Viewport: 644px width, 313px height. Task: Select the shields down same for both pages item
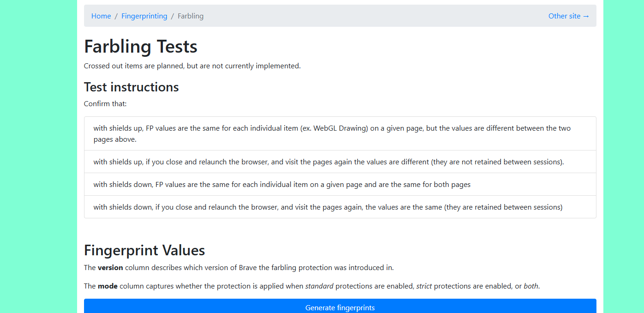click(x=340, y=184)
